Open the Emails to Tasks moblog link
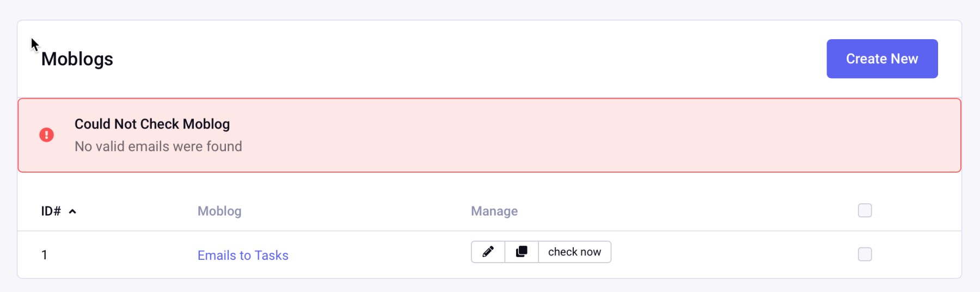Screen dimensions: 980x292 [243, 255]
